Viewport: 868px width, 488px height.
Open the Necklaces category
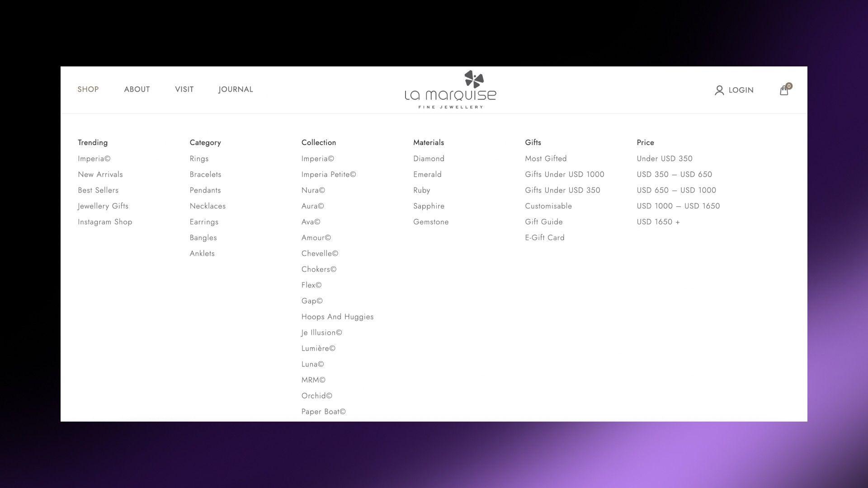coord(208,206)
